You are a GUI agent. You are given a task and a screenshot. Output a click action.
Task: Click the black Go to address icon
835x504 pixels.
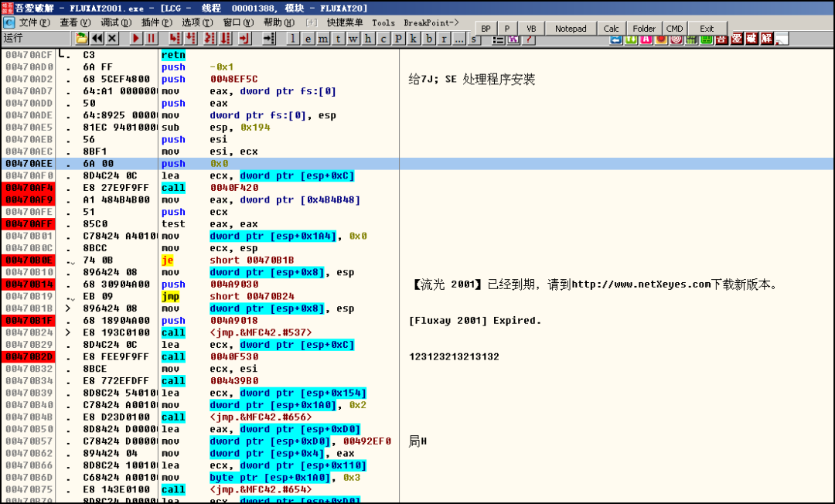click(269, 39)
